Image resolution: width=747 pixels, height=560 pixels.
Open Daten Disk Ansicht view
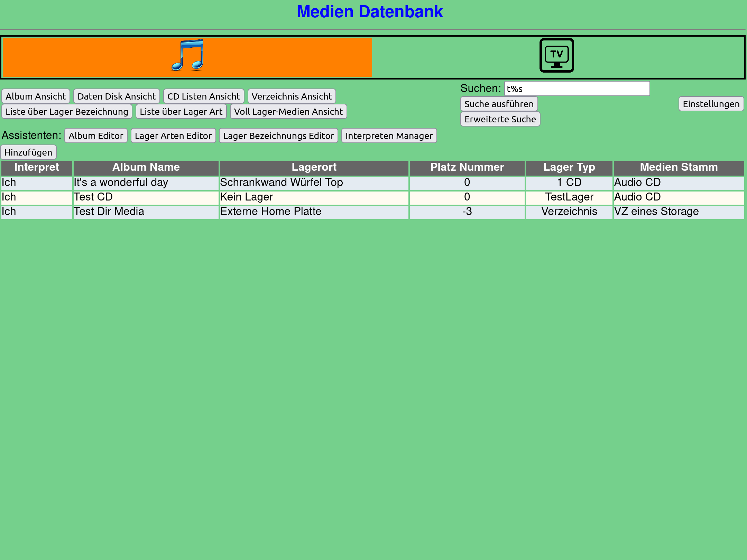[x=117, y=96]
